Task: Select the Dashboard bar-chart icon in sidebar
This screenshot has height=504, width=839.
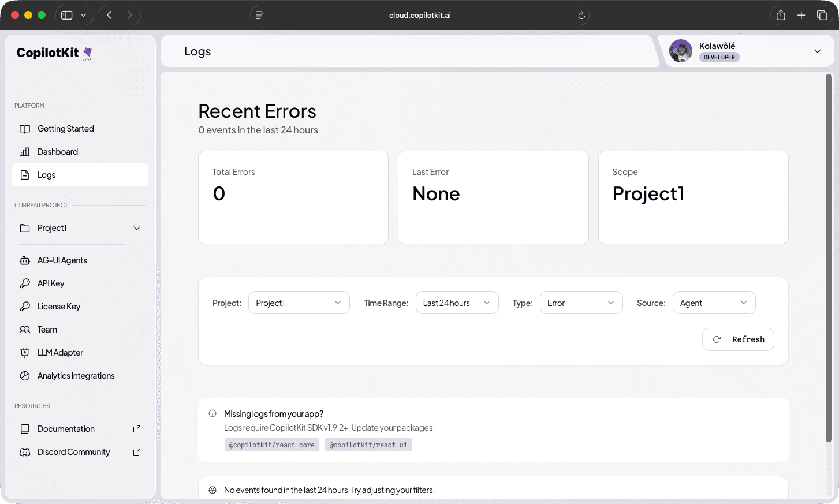Action: point(25,151)
